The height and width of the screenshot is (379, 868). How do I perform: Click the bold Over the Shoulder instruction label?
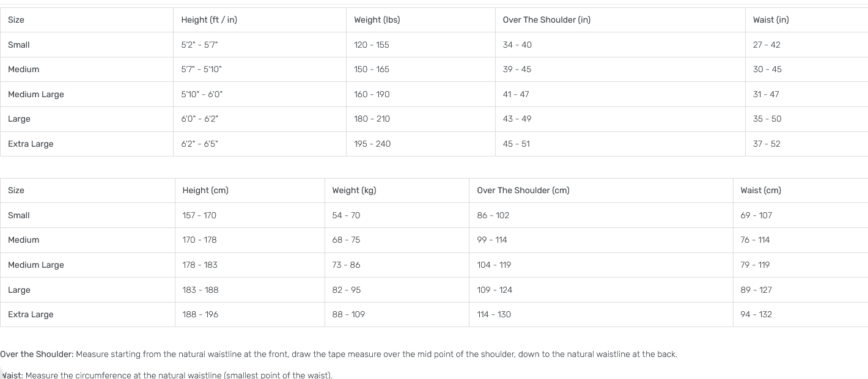click(37, 354)
